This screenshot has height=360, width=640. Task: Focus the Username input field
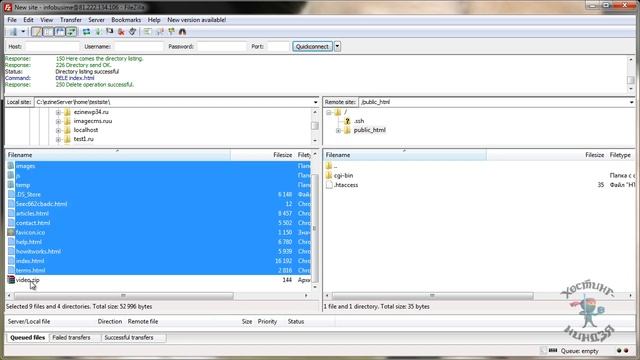tap(138, 47)
